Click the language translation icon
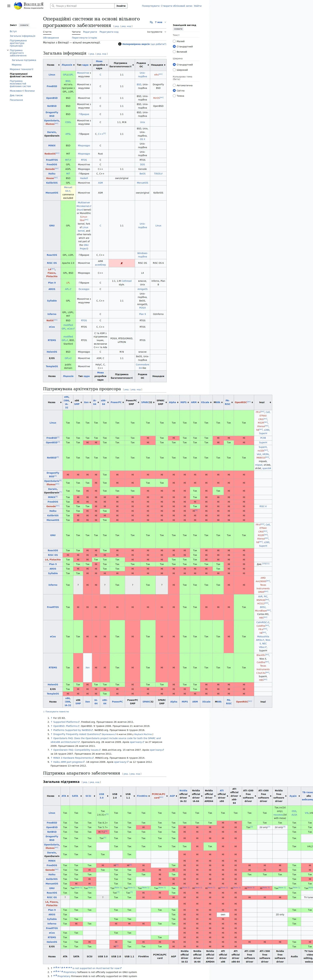Viewport: 313px width, 980px height. click(151, 22)
